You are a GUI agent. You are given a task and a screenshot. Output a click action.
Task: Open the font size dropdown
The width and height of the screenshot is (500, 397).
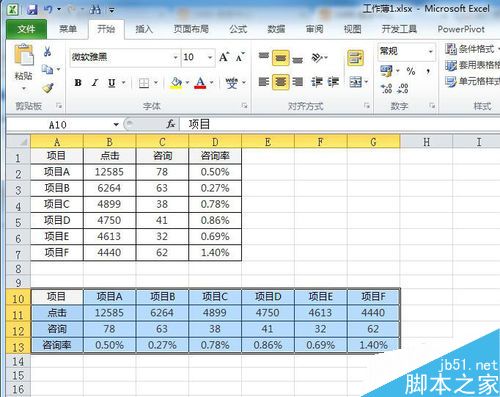(210, 57)
